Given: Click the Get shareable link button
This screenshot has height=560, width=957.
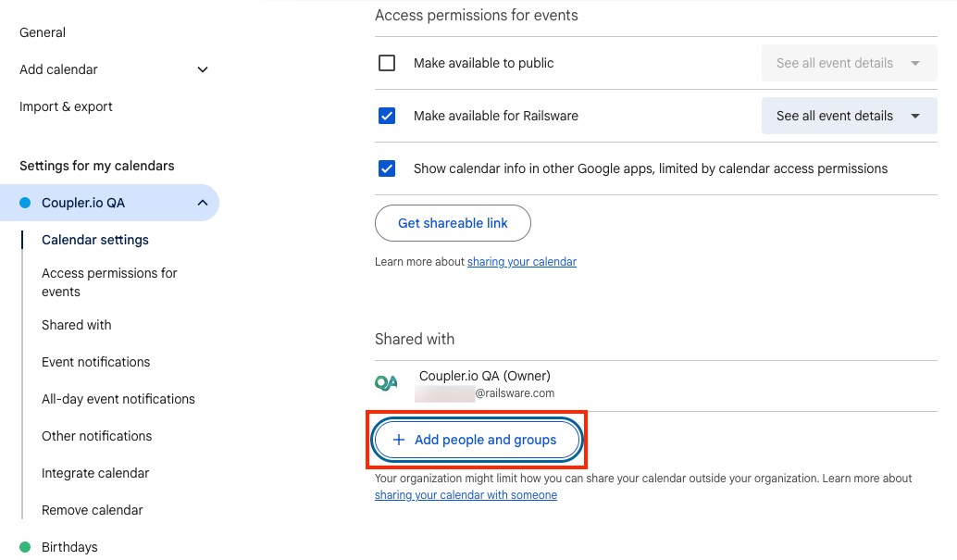Looking at the screenshot, I should click(x=453, y=223).
